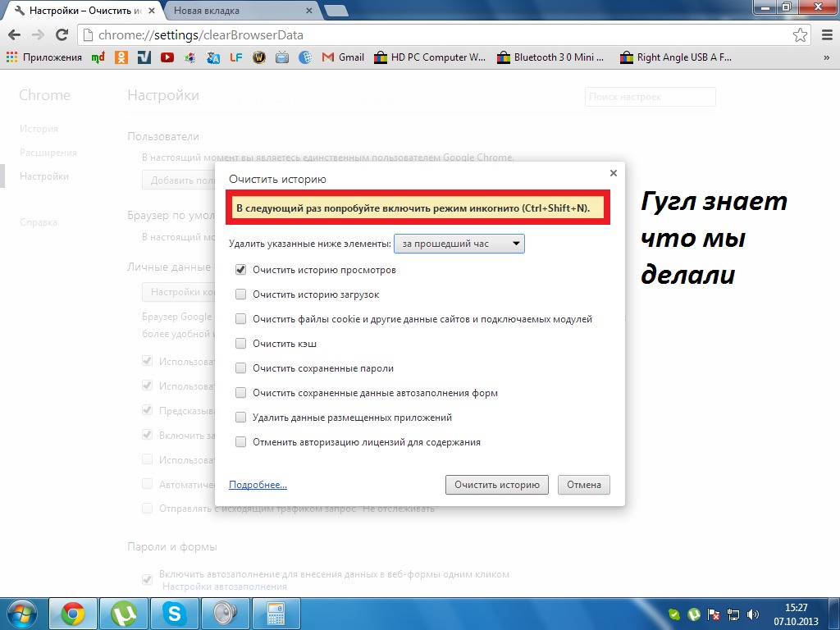Toggle the autofill web forms checkbox in settings
Viewport: 840px width, 630px height.
(148, 580)
